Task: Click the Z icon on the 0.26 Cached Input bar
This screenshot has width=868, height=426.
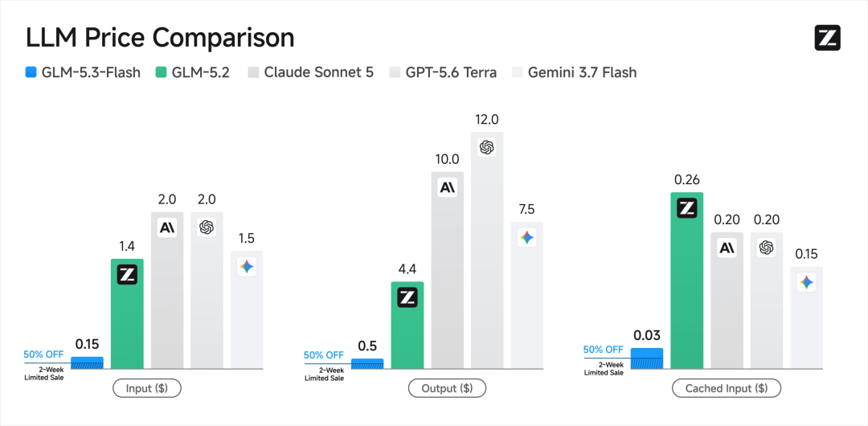Action: [x=687, y=208]
